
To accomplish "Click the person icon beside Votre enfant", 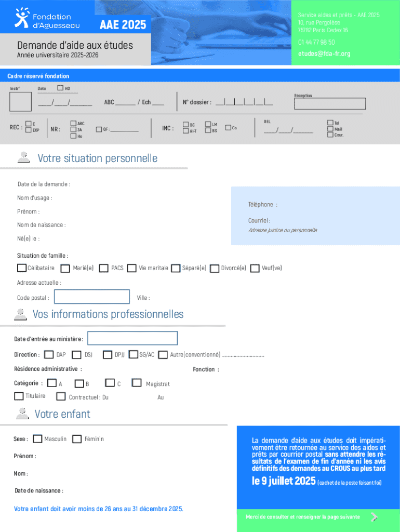I will coord(22,414).
